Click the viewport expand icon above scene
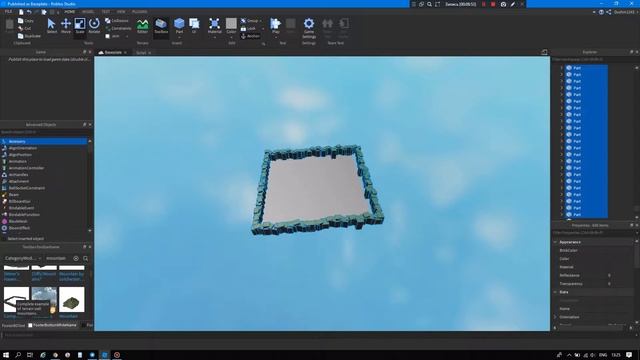This screenshot has width=640, height=360. pyautogui.click(x=544, y=52)
